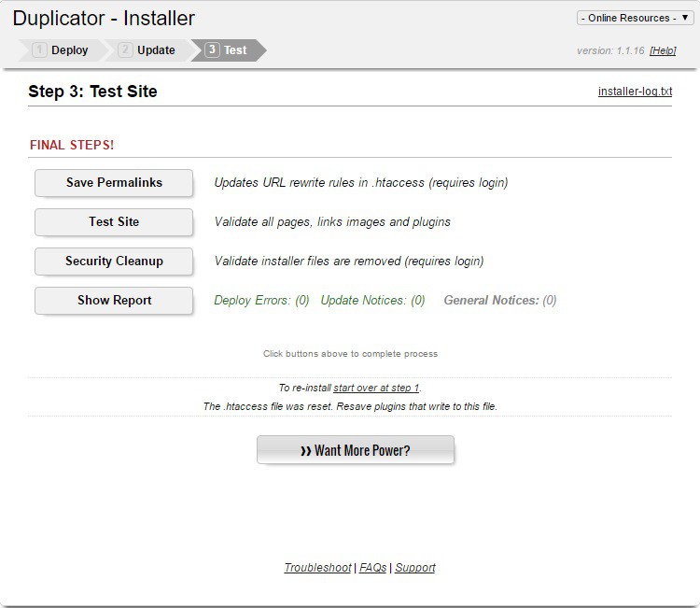Click text Click buttons above to complete process
This screenshot has height=608, width=700.
(350, 354)
